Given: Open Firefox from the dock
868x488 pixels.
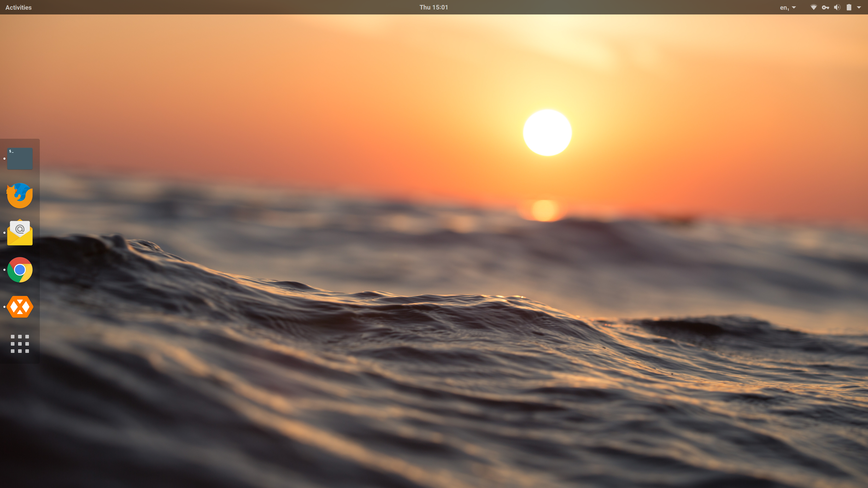Looking at the screenshot, I should click(x=20, y=195).
